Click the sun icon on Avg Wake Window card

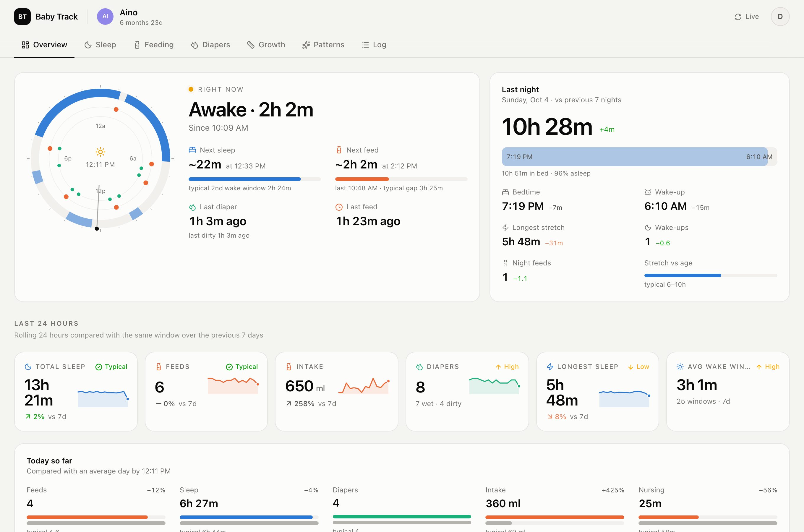pyautogui.click(x=680, y=367)
